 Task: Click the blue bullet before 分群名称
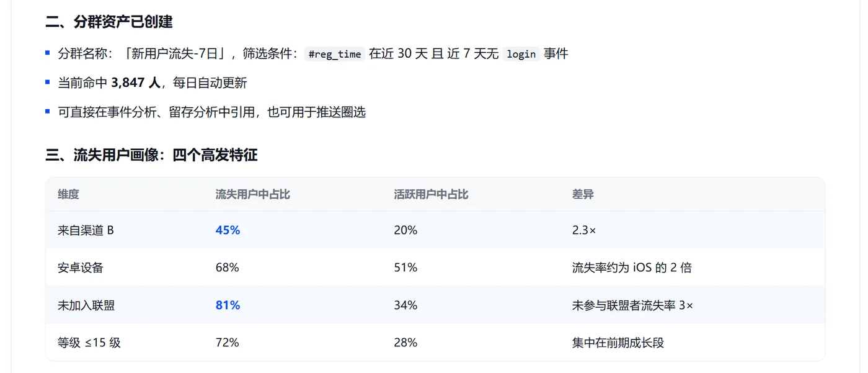pos(48,53)
